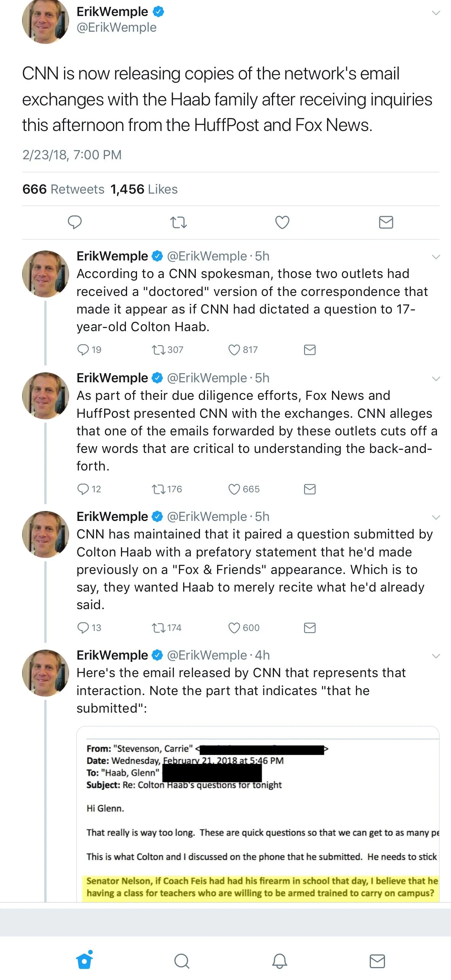The height and width of the screenshot is (980, 451).
Task: Retweet the tweet with 307 retweets
Action: tap(158, 349)
